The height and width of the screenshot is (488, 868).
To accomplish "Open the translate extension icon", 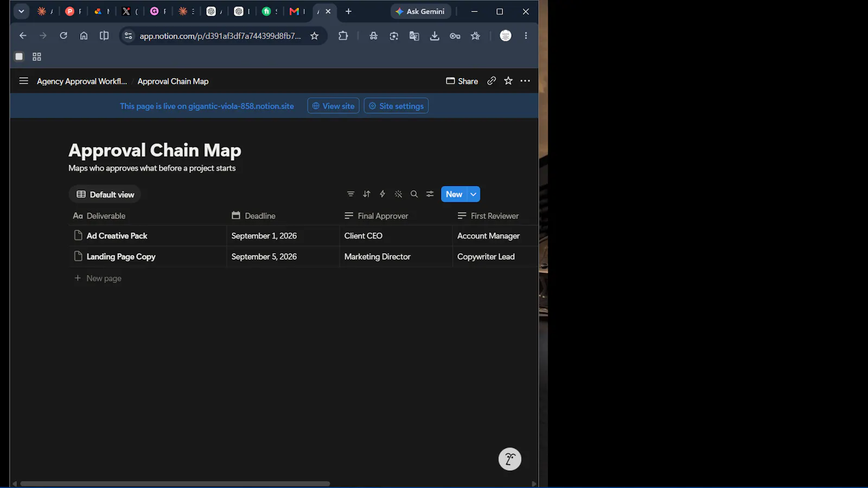I will 414,36.
